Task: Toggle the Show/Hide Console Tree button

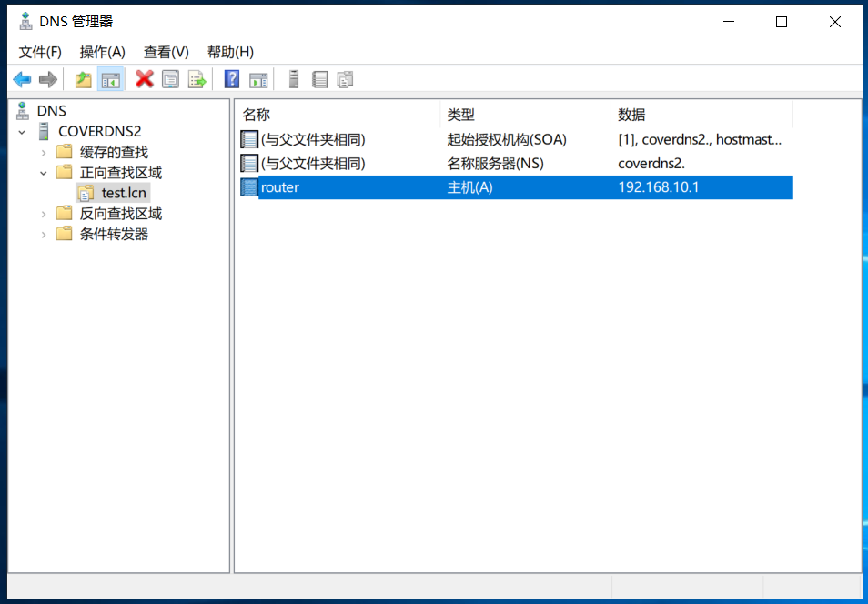Action: 111,80
